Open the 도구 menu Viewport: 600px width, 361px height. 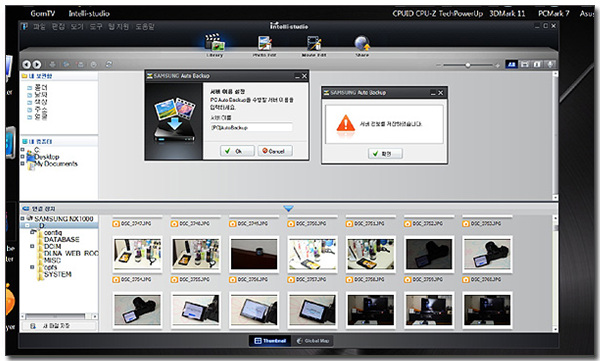(x=96, y=26)
